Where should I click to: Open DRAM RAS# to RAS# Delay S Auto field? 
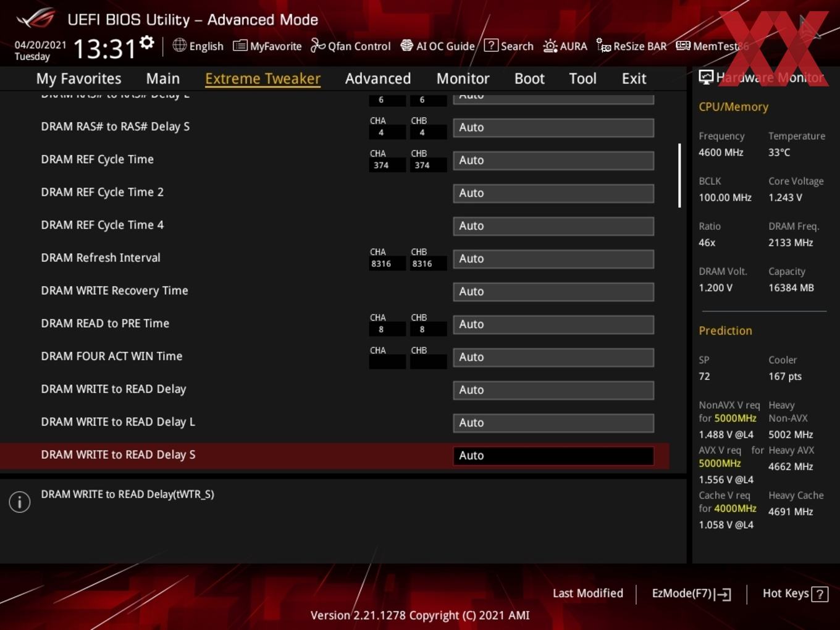click(553, 128)
